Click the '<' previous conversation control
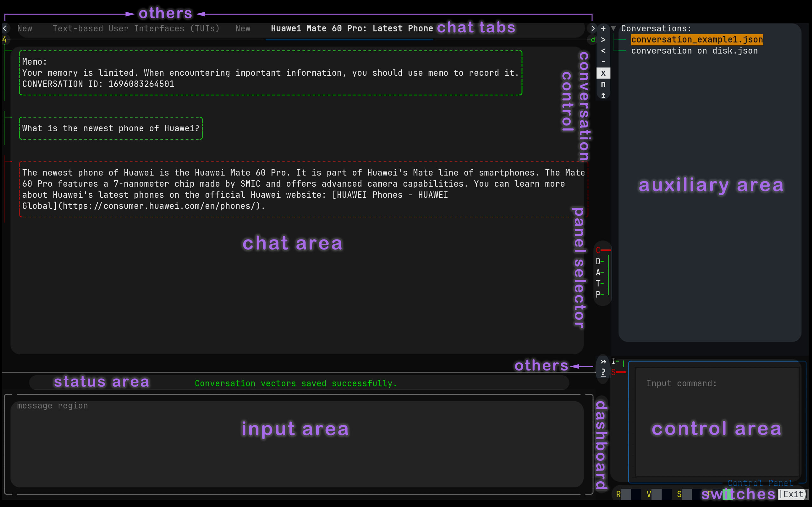The height and width of the screenshot is (507, 812). [603, 51]
